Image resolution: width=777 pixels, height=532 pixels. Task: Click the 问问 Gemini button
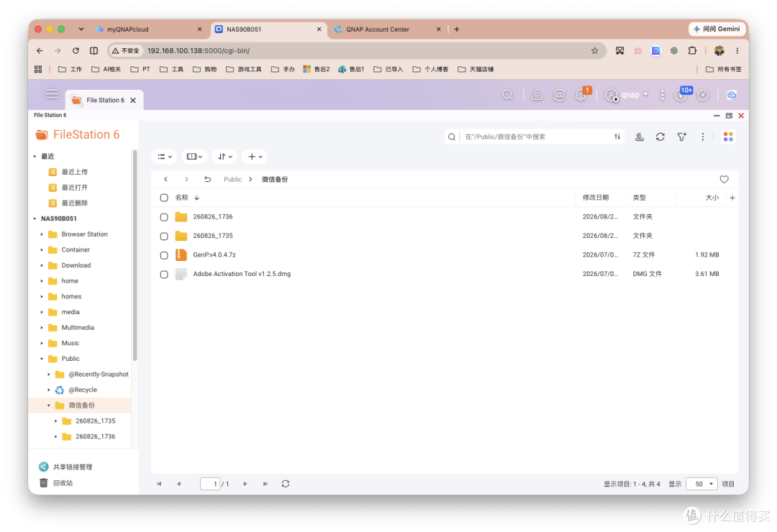(717, 29)
